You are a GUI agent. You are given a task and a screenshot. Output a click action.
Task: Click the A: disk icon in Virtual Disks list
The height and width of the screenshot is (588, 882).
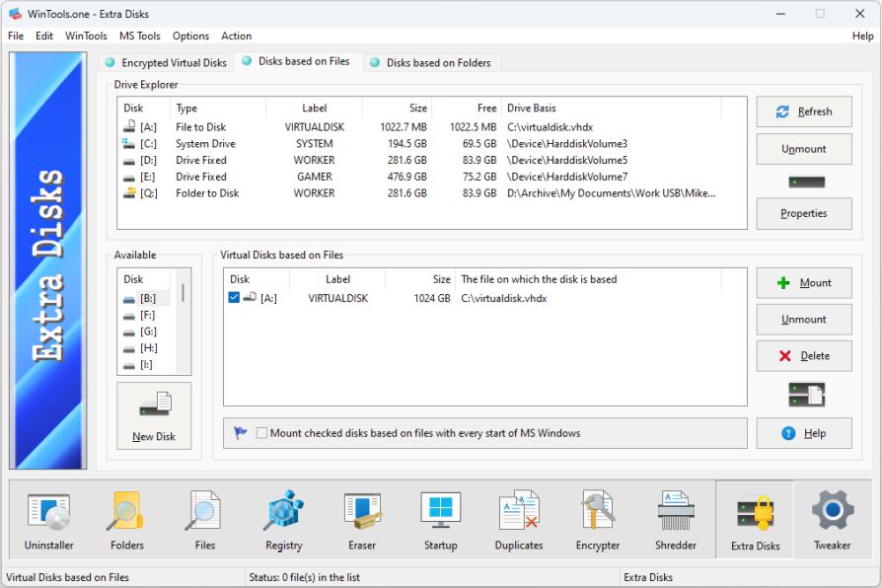[x=250, y=297]
